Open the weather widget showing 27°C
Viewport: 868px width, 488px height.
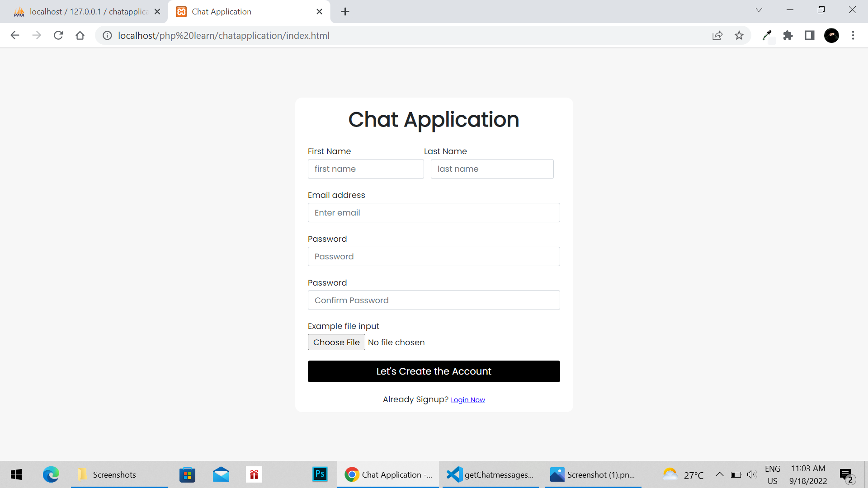(684, 475)
